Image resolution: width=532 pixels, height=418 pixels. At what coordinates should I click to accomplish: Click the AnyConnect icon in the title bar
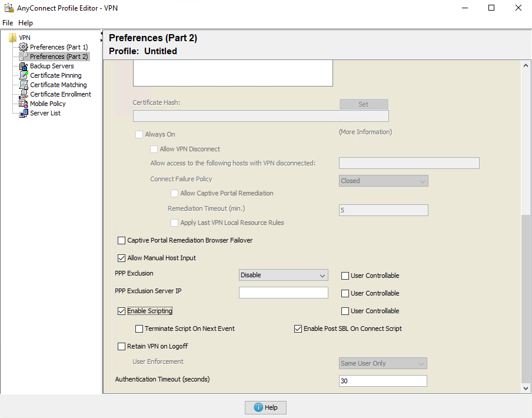pyautogui.click(x=9, y=8)
